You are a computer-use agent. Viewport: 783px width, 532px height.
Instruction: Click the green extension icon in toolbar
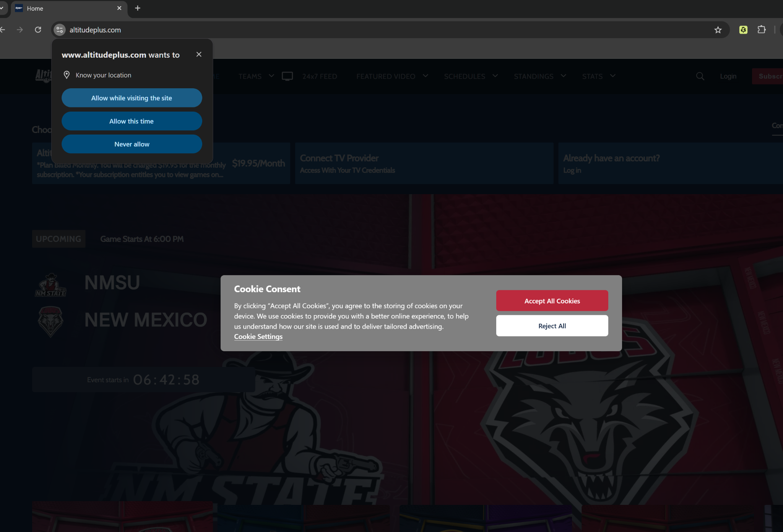743,30
